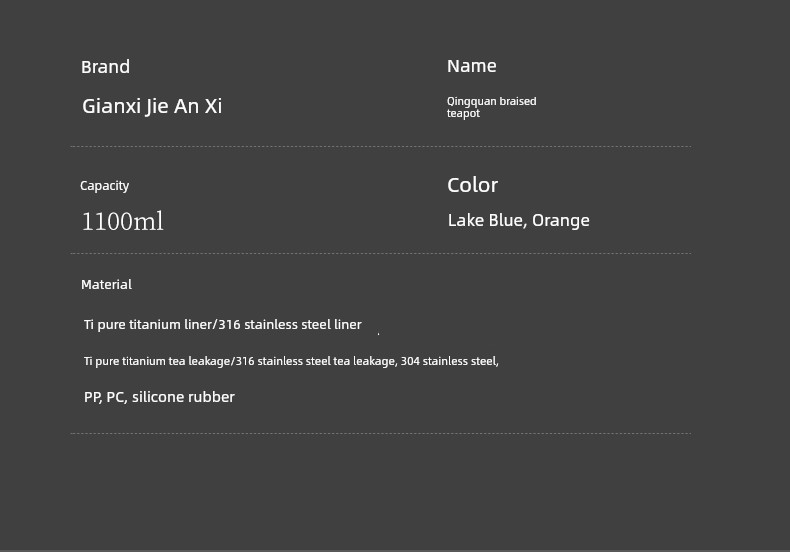
Task: Click the Brand label
Action: click(105, 67)
